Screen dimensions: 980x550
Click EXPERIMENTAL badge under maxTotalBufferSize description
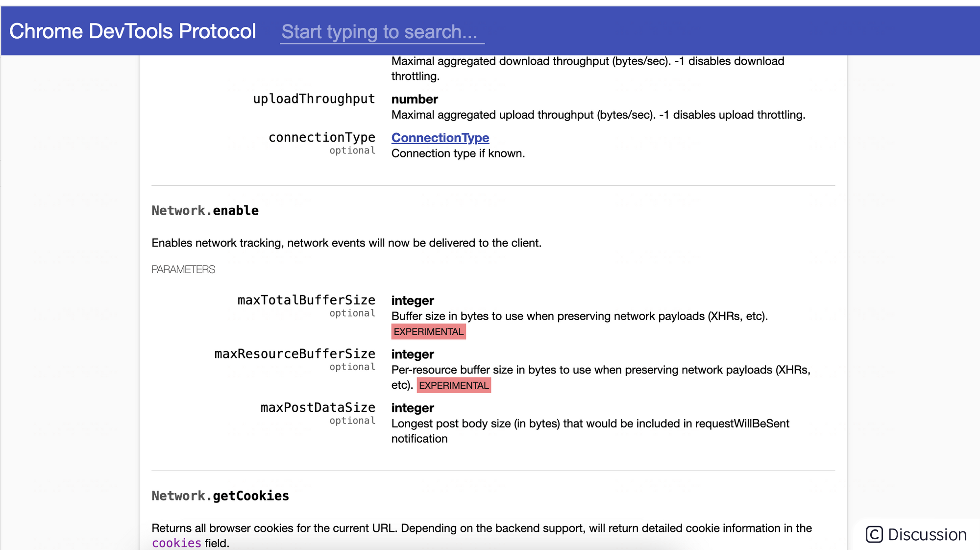pyautogui.click(x=429, y=332)
